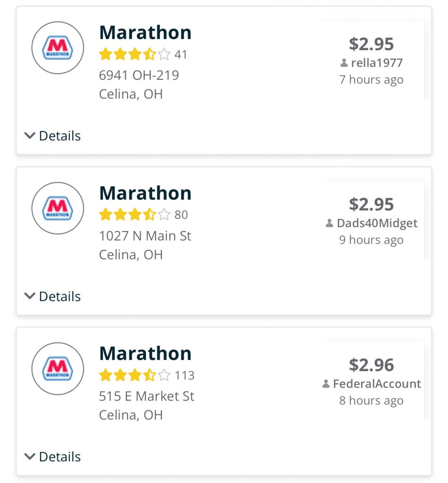Viewport: 448px width, 483px height.
Task: Open the Marathon station title at 6941 OH-219
Action: click(x=145, y=33)
